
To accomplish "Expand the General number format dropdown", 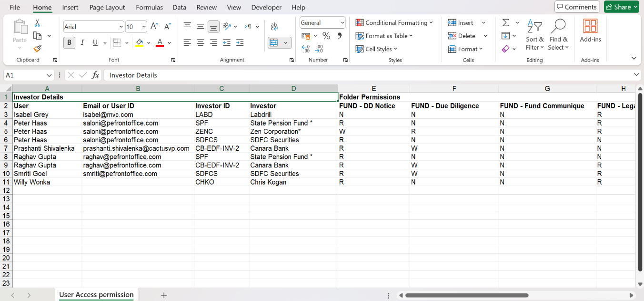I will 342,22.
